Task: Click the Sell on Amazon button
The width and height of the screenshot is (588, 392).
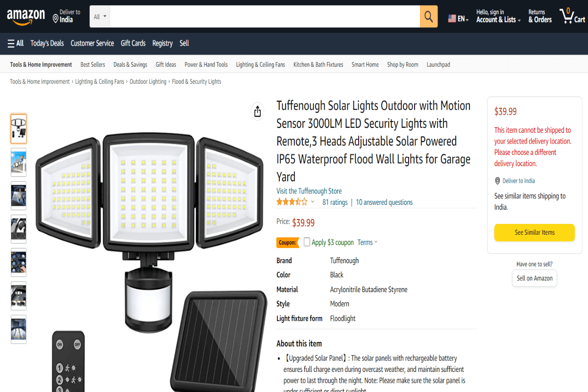Action: 535,278
